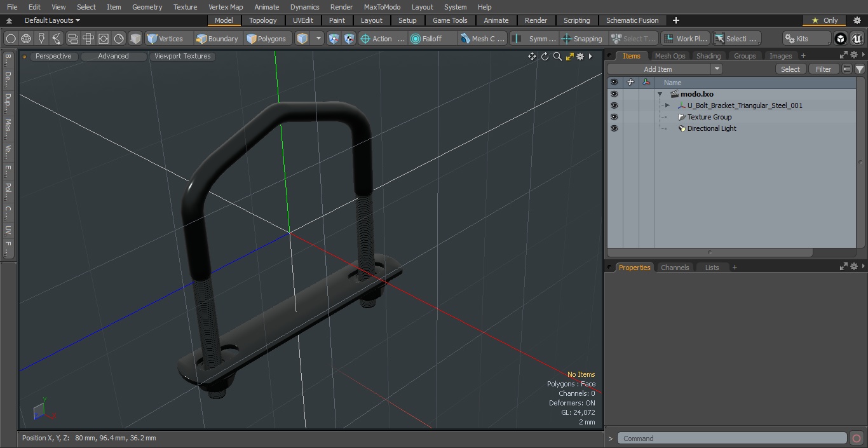
Task: Open the Mesh Constraint option
Action: point(483,39)
